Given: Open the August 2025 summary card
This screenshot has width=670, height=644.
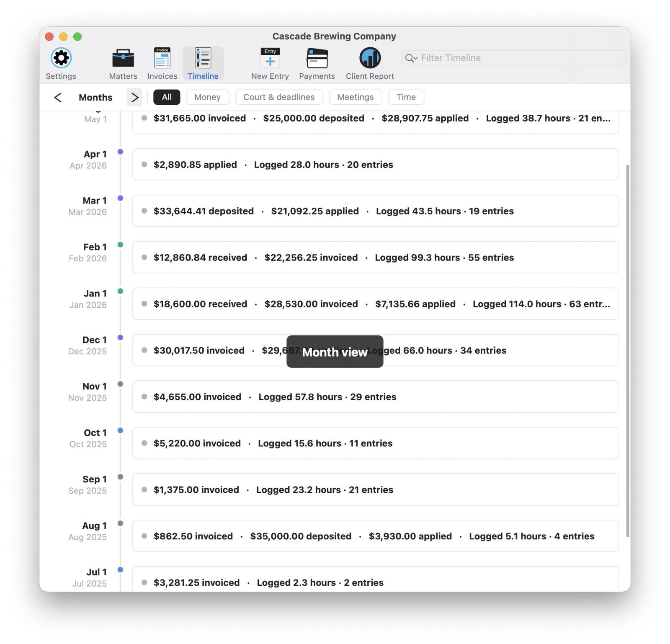Looking at the screenshot, I should pos(376,536).
